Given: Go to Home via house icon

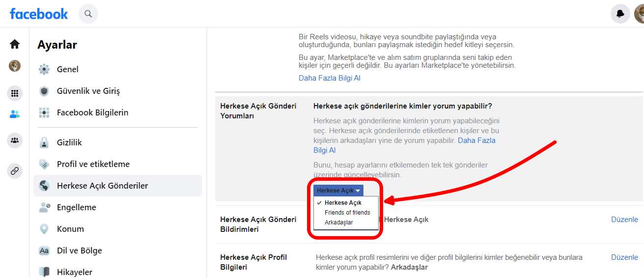Looking at the screenshot, I should pyautogui.click(x=15, y=44).
